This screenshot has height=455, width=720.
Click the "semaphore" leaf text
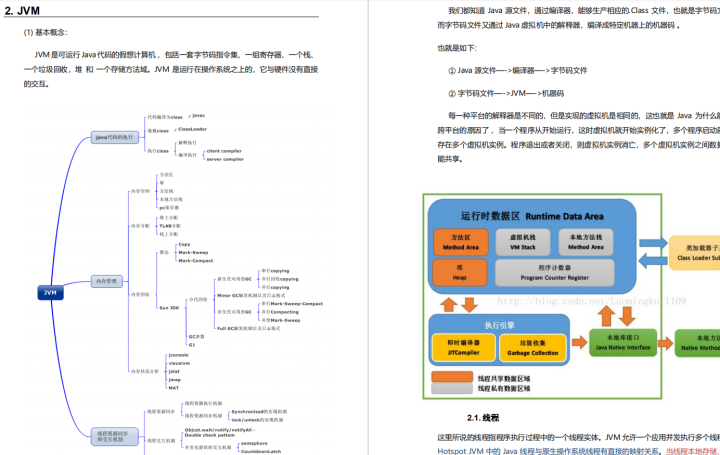click(x=254, y=444)
